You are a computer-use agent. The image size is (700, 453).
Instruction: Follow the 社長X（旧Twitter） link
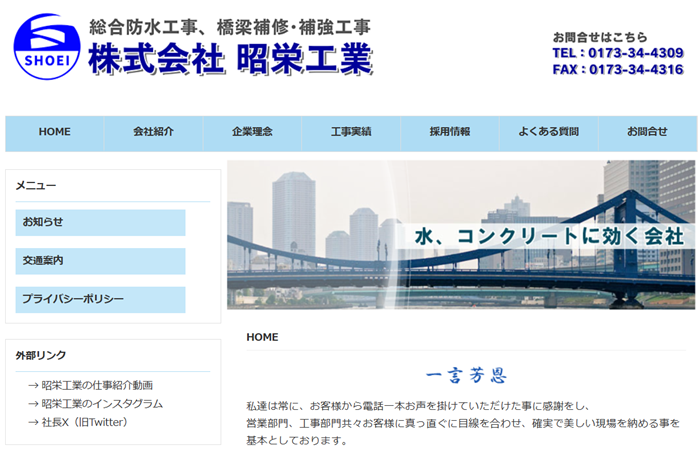pyautogui.click(x=85, y=422)
